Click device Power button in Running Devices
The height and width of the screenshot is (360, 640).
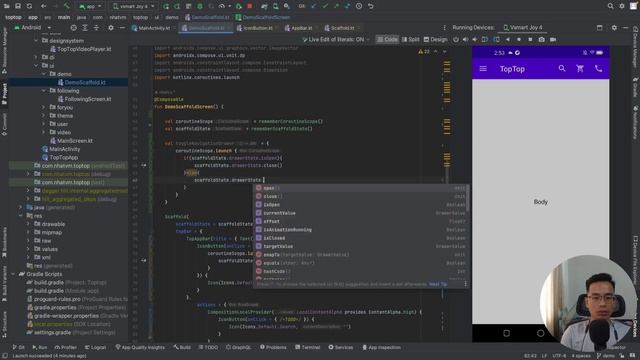456,40
